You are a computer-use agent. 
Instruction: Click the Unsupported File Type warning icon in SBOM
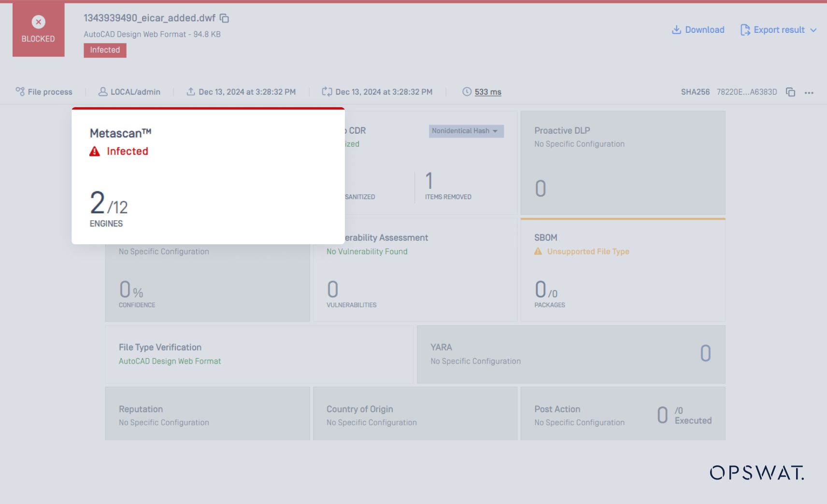click(538, 251)
